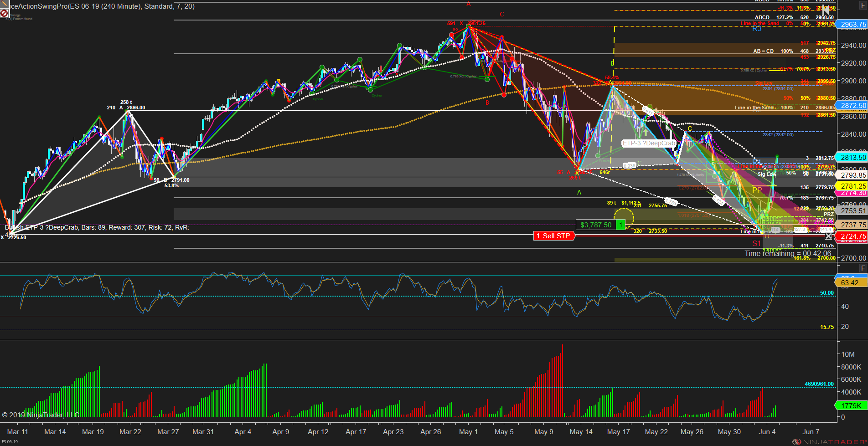Click the 2940.00 price axis label
Screen dimensions: 868x446
point(853,45)
